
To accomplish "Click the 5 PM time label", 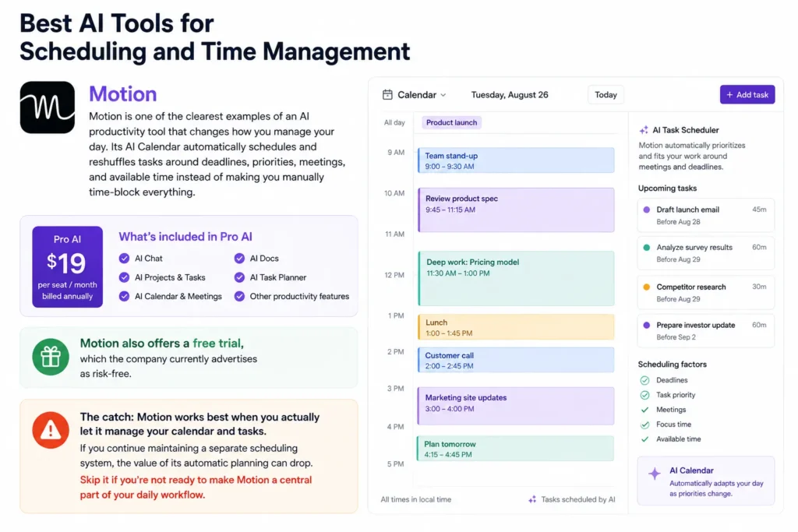I will (x=395, y=464).
